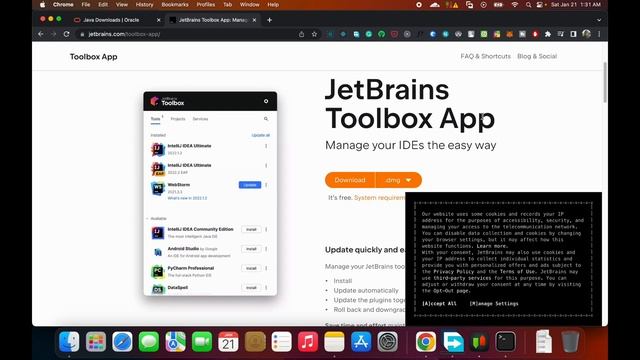Open Launchpad from the Dock
This screenshot has height=360, width=640.
(x=96, y=341)
